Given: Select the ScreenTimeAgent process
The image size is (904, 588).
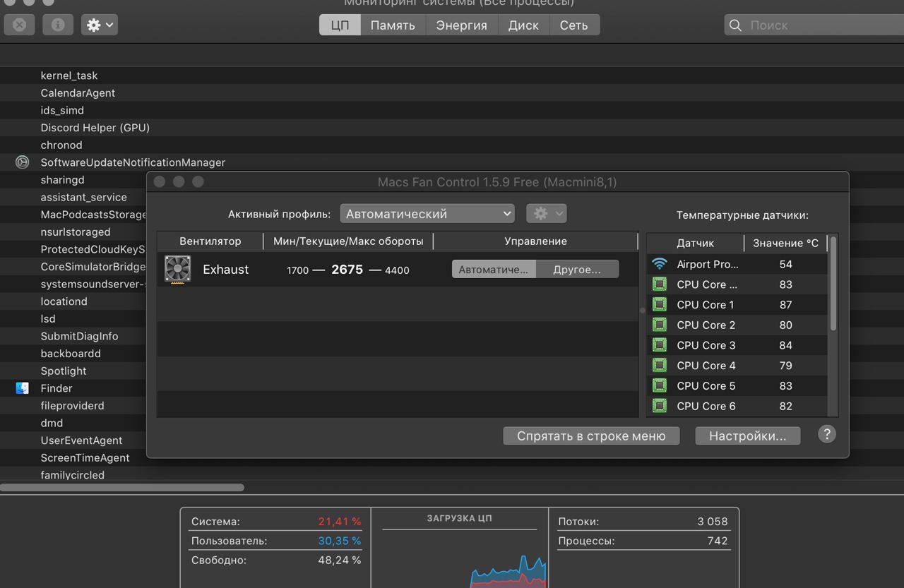Looking at the screenshot, I should pos(85,457).
